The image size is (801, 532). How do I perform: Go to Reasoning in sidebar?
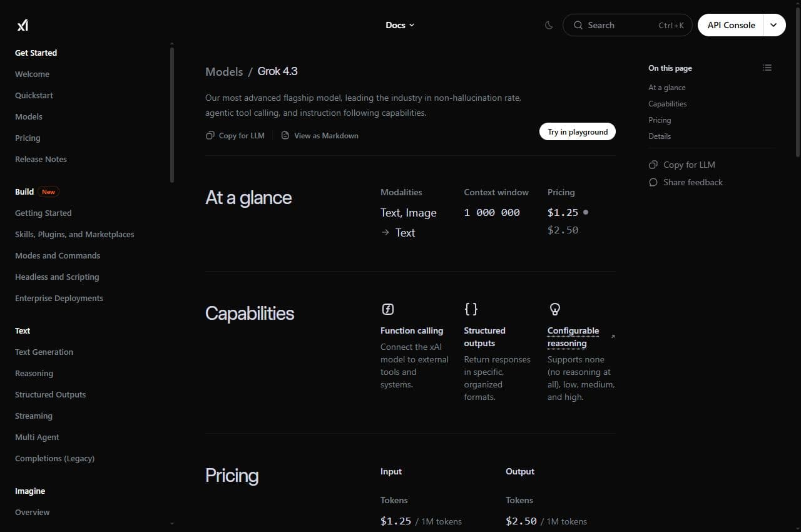click(x=34, y=373)
